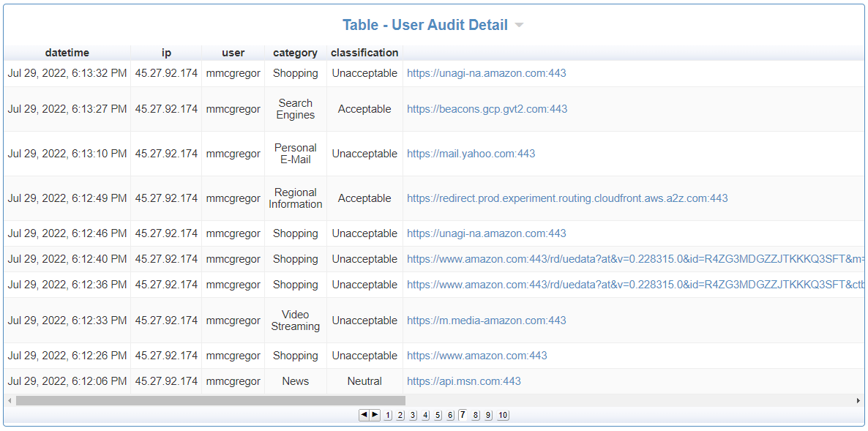Sort table by the ip column

click(165, 52)
